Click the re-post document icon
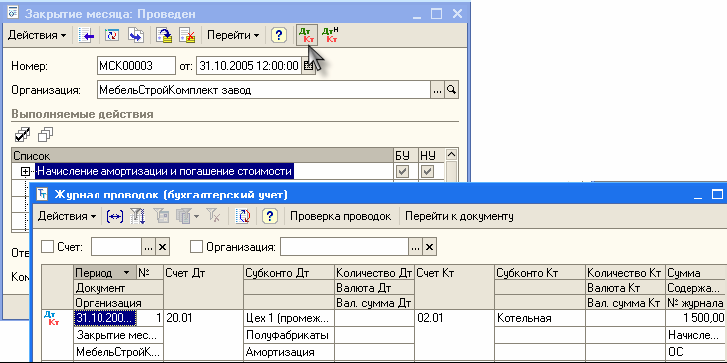The image size is (727, 363). coord(112,35)
